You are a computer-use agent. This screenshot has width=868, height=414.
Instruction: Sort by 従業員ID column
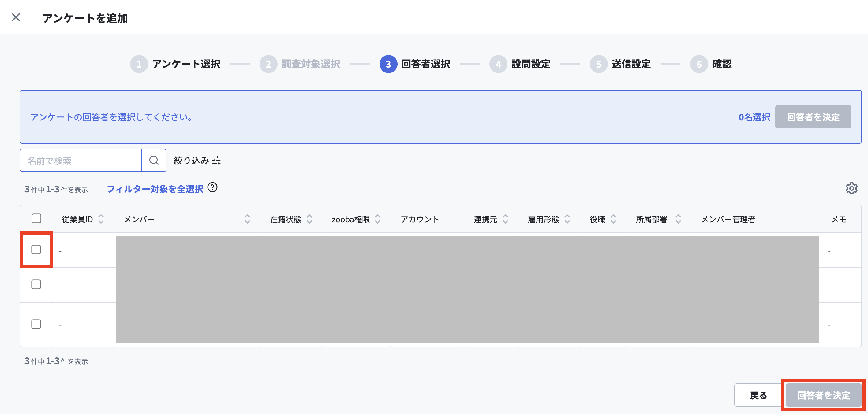101,219
